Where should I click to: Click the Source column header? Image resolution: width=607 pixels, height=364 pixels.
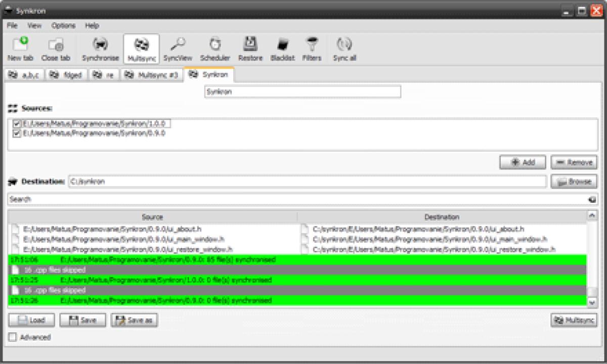coord(152,217)
